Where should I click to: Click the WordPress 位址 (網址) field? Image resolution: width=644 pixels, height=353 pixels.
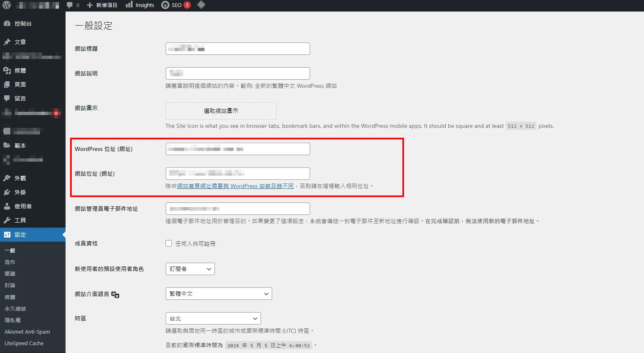[x=238, y=149]
